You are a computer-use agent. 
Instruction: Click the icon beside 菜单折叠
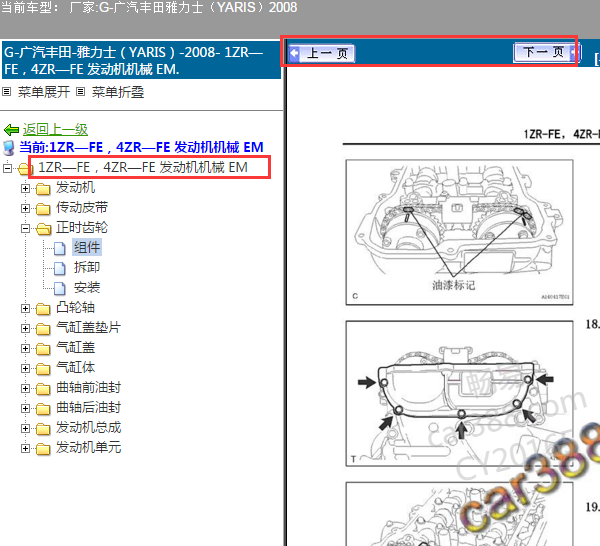80,91
